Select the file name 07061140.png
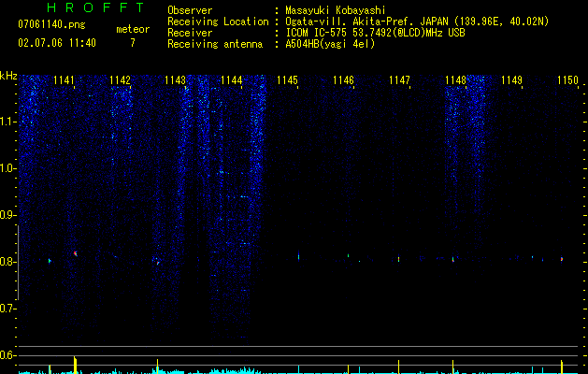 click(x=51, y=24)
